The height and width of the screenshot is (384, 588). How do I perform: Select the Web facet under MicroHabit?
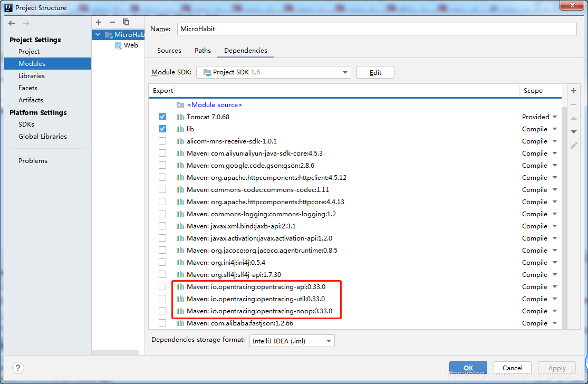click(x=131, y=45)
